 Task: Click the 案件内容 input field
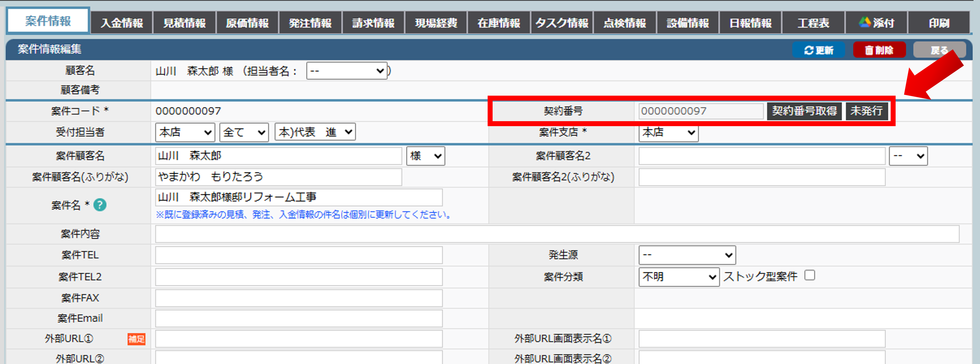(x=557, y=234)
